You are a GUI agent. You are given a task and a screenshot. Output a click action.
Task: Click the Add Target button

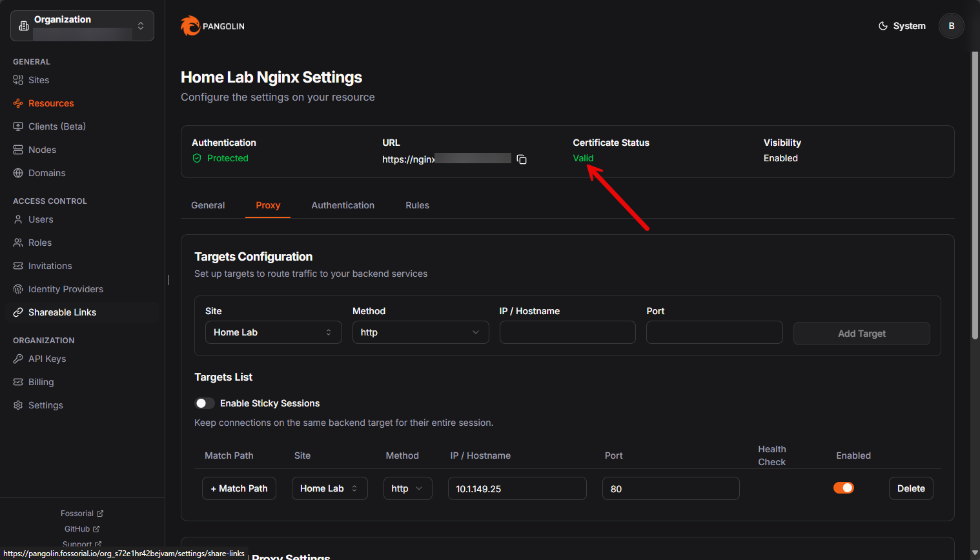coord(861,334)
